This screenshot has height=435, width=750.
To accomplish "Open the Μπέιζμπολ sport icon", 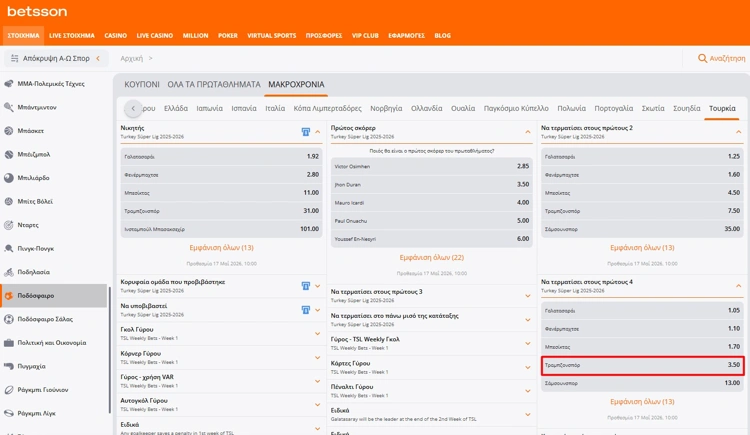I will click(x=9, y=154).
